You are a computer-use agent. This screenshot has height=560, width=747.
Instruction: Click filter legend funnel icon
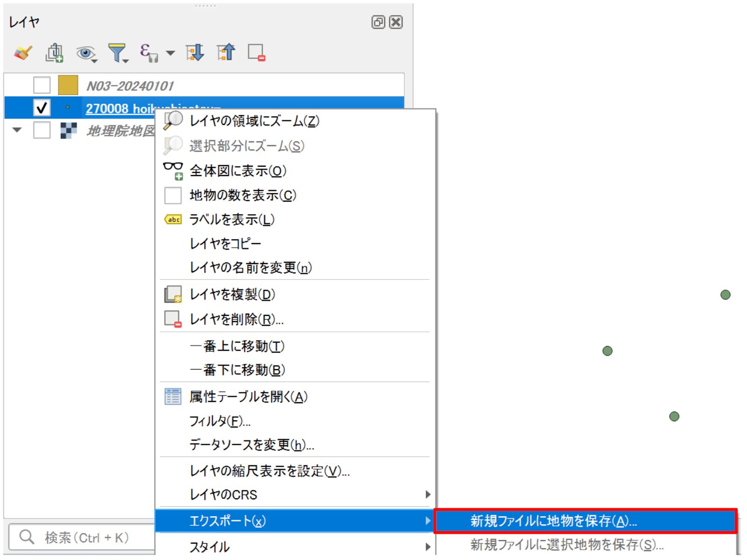pos(118,53)
